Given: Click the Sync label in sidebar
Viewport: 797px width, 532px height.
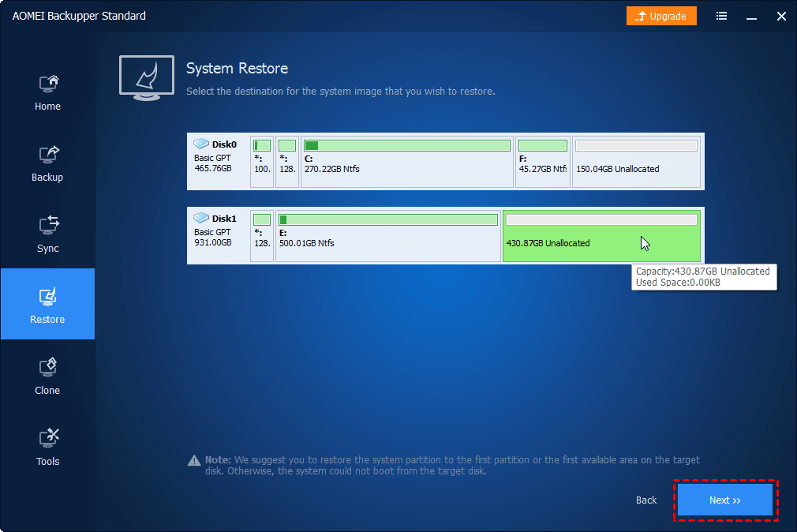Looking at the screenshot, I should [x=48, y=249].
